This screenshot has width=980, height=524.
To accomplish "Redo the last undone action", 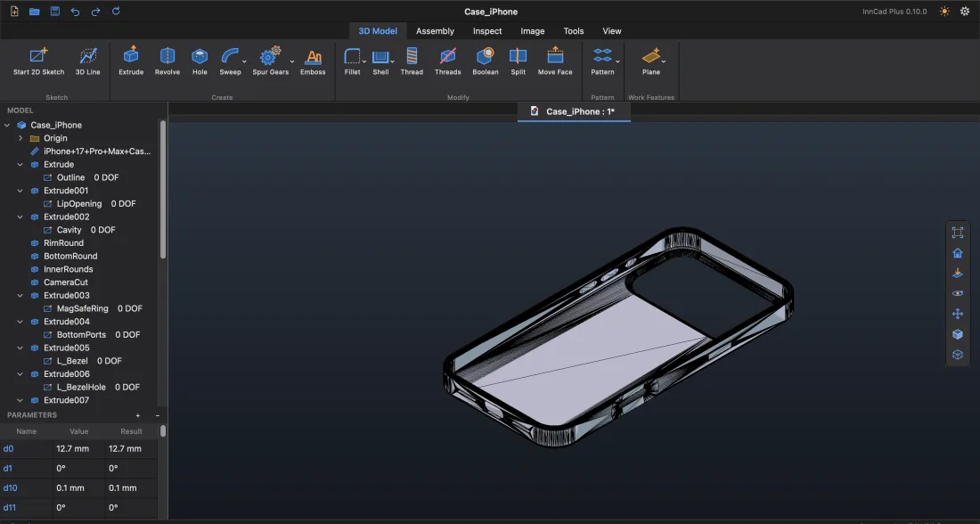I will coord(95,12).
